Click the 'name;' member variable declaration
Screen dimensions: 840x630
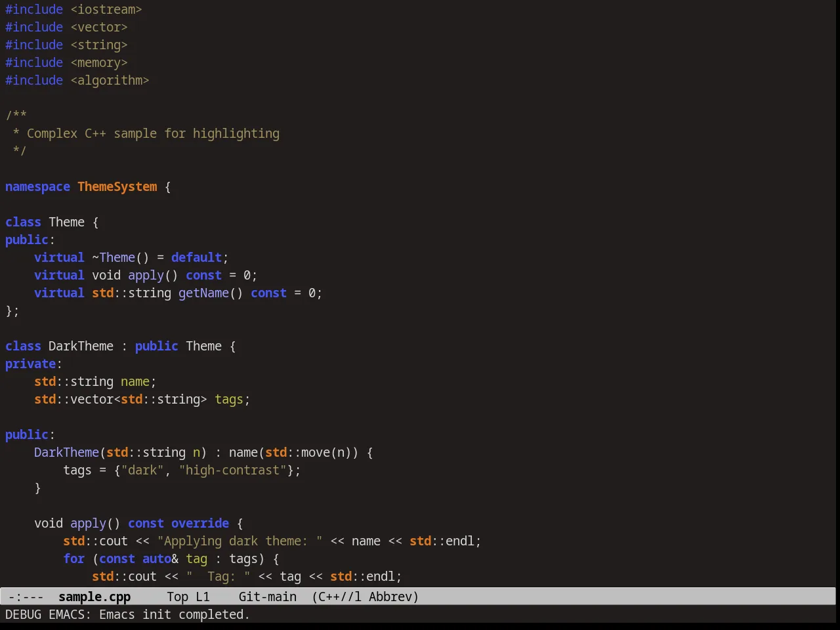(x=138, y=381)
